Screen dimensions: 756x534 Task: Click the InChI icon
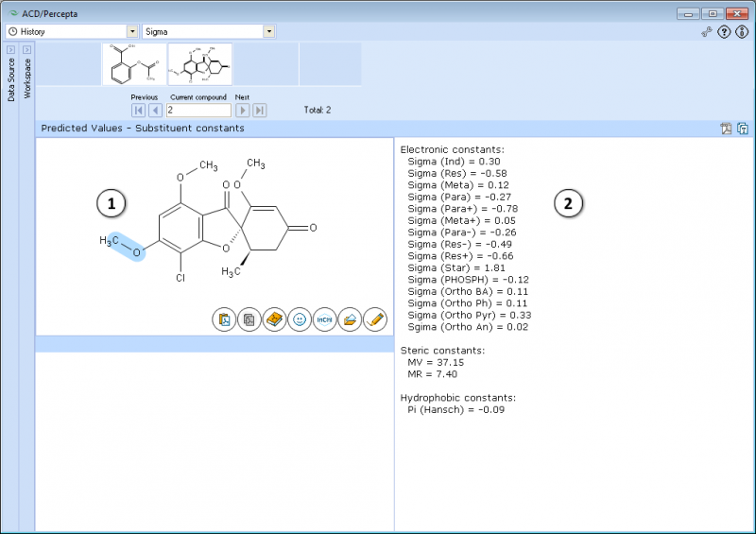click(x=324, y=319)
